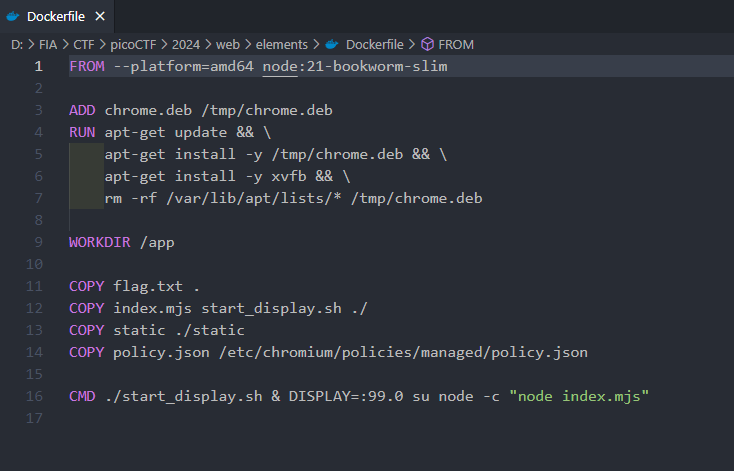Click the CMD keyword

tap(82, 397)
